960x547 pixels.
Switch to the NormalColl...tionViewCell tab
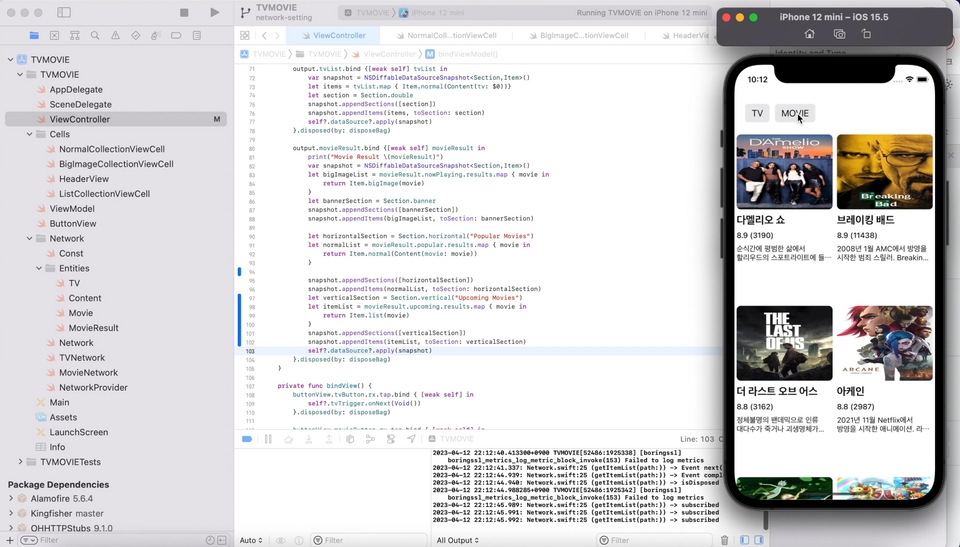[446, 36]
